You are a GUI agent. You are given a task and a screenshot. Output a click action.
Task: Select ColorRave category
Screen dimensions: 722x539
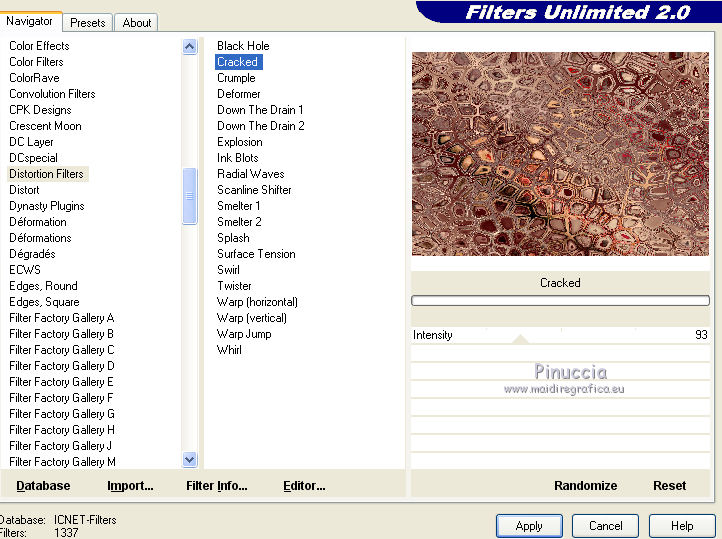35,78
